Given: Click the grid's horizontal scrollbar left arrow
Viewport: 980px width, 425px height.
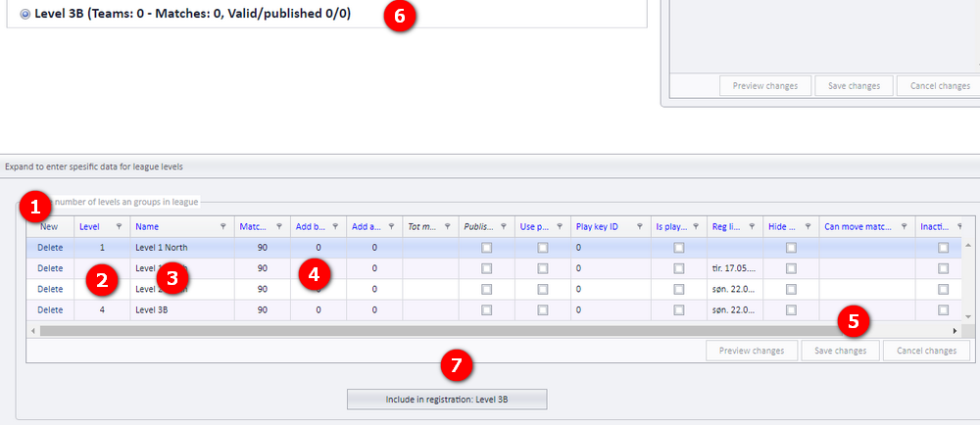Looking at the screenshot, I should (33, 331).
